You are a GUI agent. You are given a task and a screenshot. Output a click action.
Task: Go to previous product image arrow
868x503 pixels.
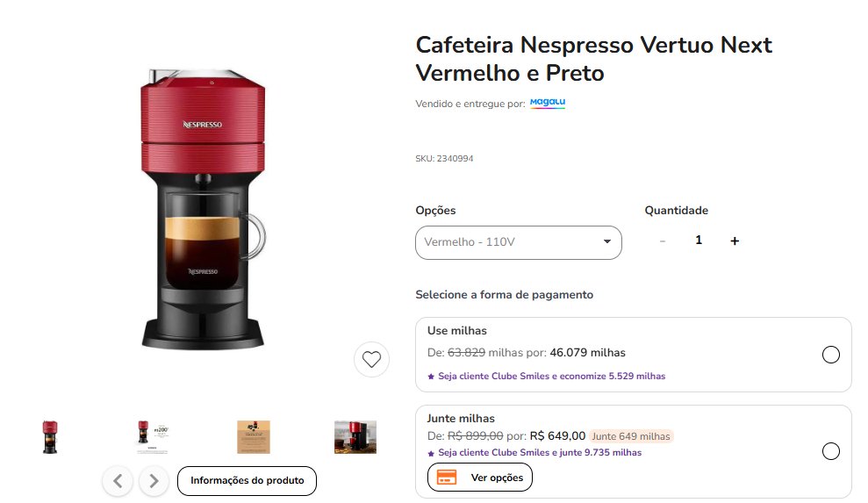(x=118, y=481)
